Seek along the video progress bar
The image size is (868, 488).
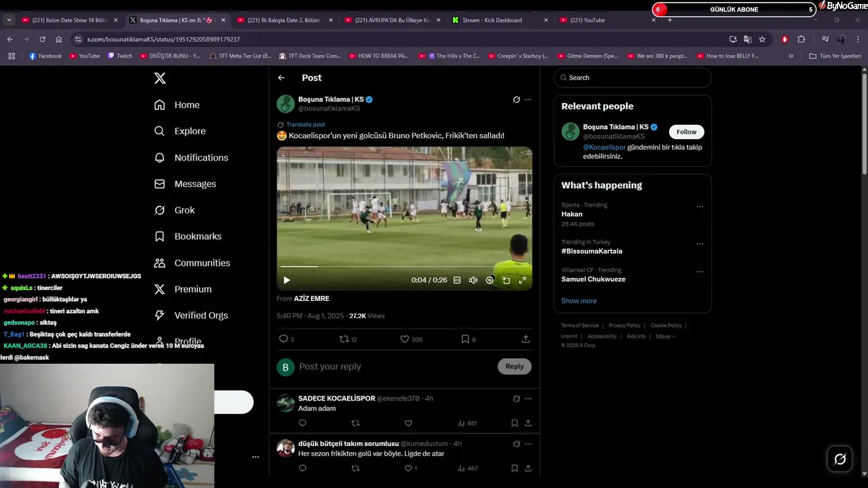404,266
